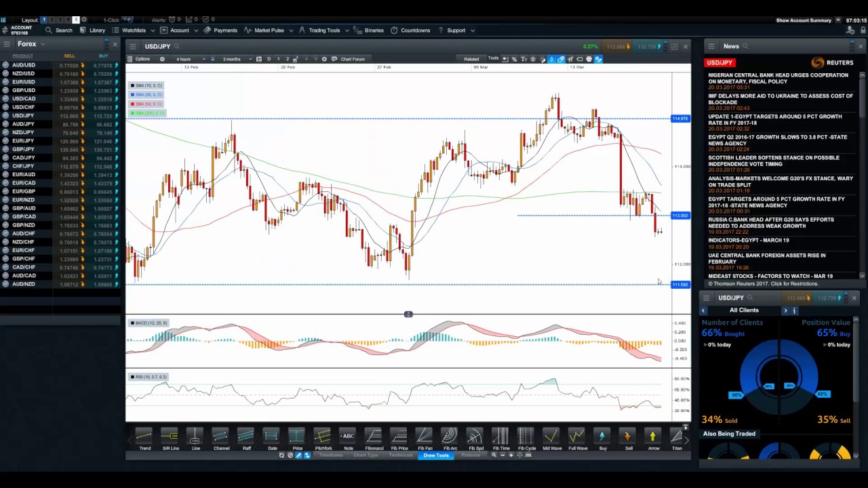Select the EUR/USD row in product list
868x488 pixels.
pyautogui.click(x=59, y=82)
